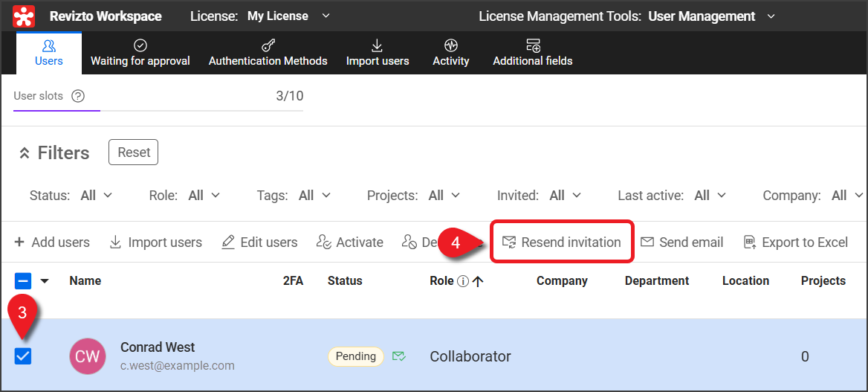Click the Role column info icon
This screenshot has width=868, height=392.
[x=463, y=281]
